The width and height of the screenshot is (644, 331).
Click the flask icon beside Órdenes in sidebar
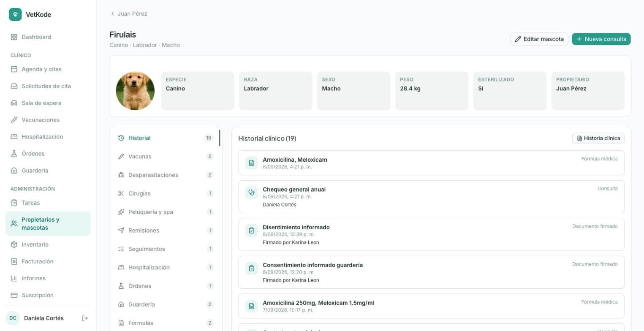(14, 154)
